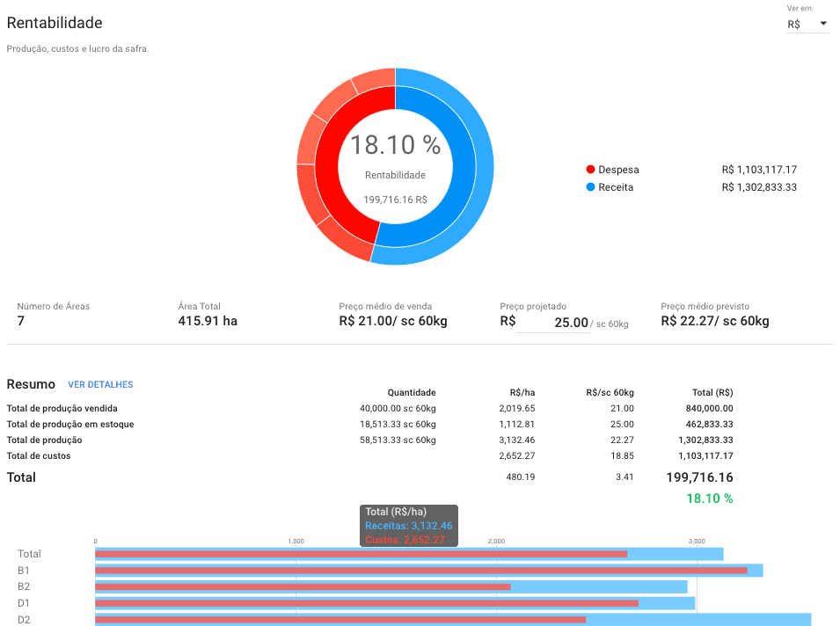Click the "Total de custos" row label
This screenshot has width=840, height=626.
(x=39, y=456)
